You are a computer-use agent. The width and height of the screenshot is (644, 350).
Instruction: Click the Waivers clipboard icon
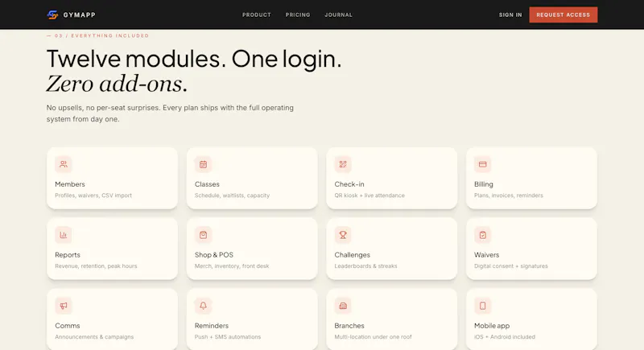(482, 235)
